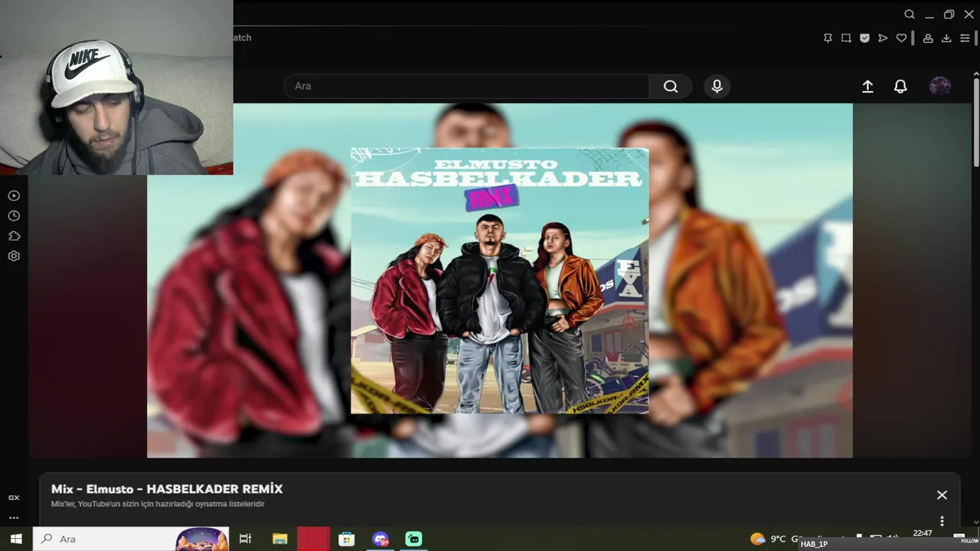Open the browser profile person icon

click(x=928, y=38)
